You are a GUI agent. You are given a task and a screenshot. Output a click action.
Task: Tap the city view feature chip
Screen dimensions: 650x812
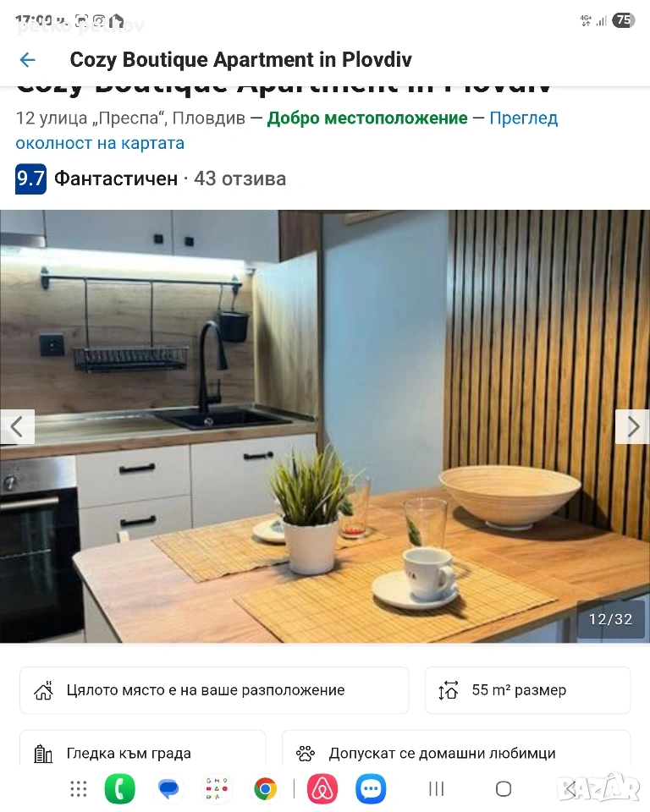pos(142,749)
